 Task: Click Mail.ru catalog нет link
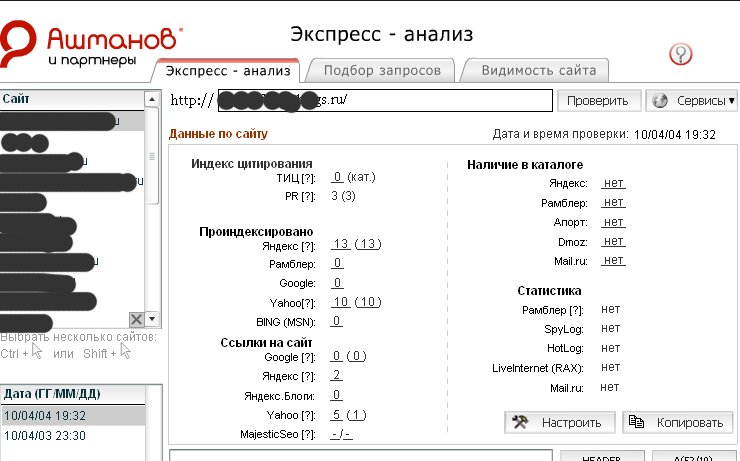(614, 260)
